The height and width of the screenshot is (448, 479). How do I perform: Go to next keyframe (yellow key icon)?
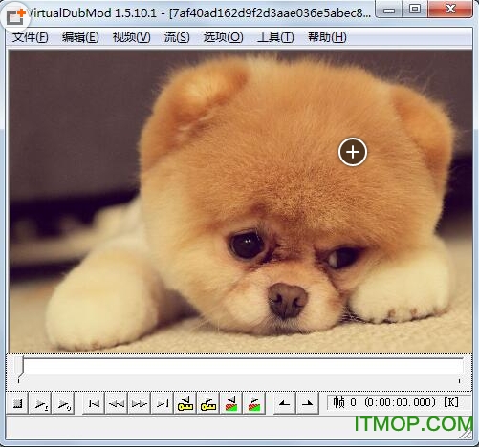coord(208,403)
